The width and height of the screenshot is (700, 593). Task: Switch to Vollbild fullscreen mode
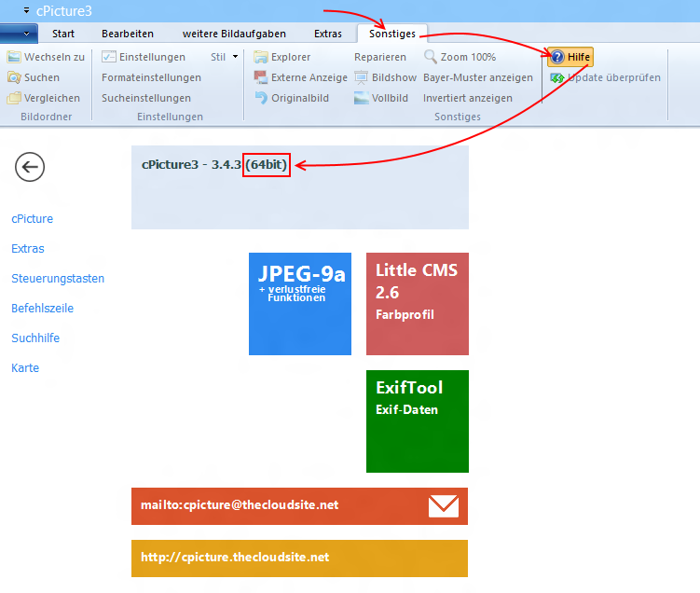(x=380, y=98)
